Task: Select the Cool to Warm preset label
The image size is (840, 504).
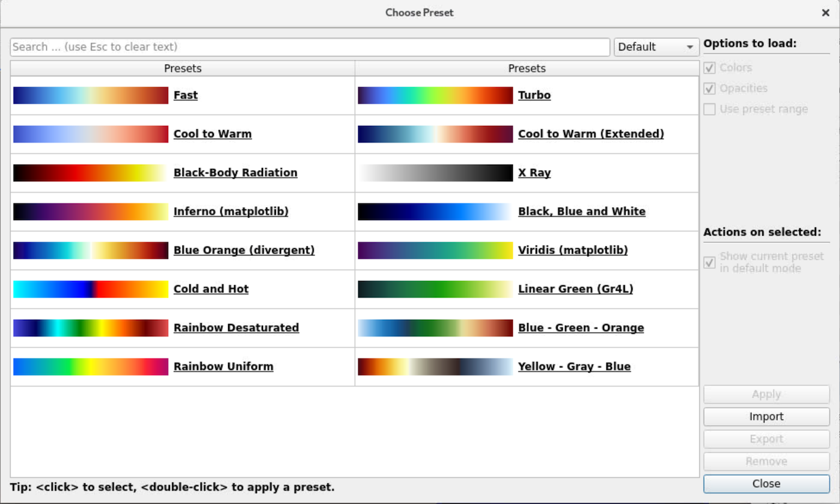Action: tap(213, 134)
